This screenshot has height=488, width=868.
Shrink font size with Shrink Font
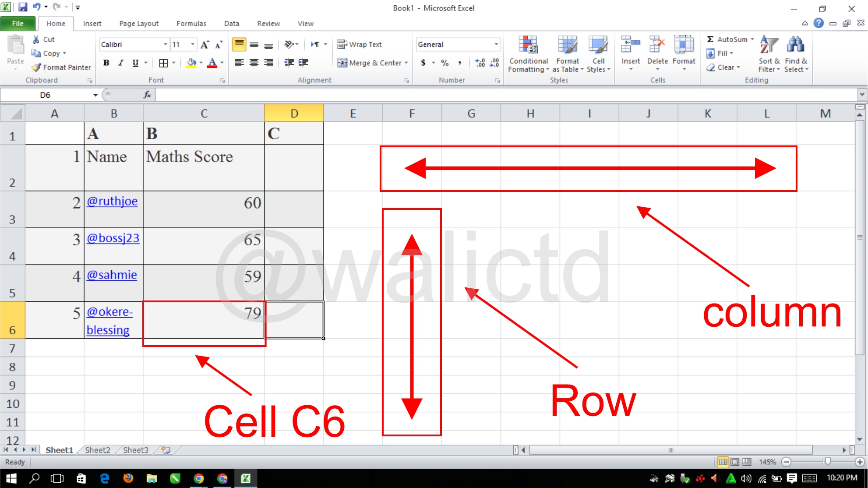coord(219,45)
